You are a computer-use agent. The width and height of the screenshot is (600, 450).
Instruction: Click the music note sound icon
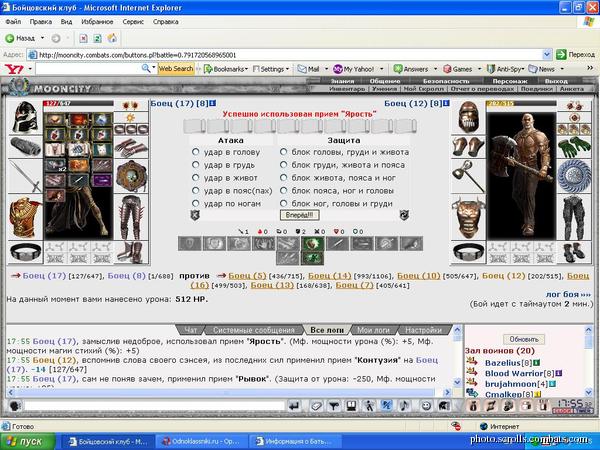[405, 406]
